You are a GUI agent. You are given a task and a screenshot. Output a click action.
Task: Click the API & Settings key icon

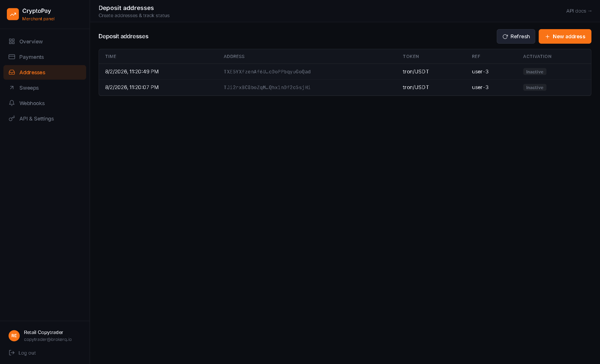(12, 118)
